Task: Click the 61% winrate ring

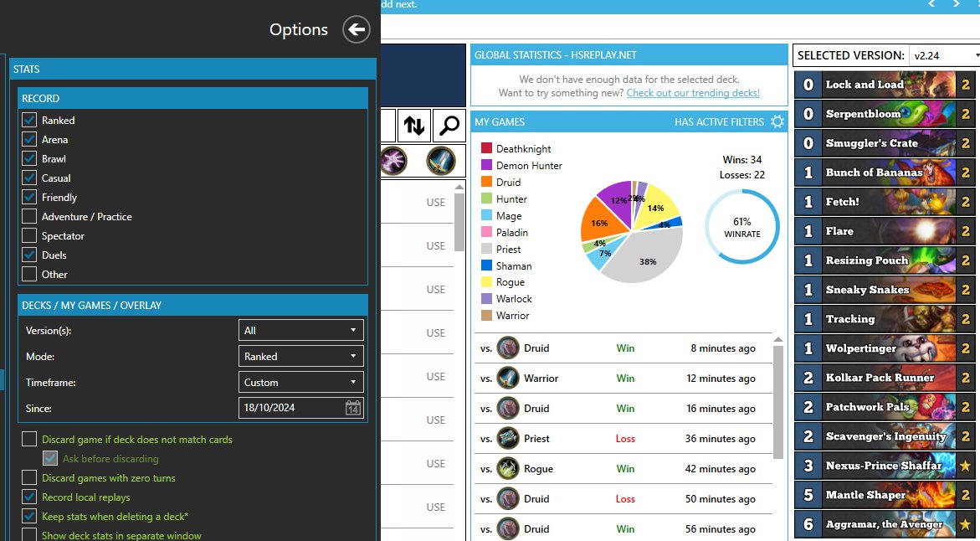Action: point(741,226)
